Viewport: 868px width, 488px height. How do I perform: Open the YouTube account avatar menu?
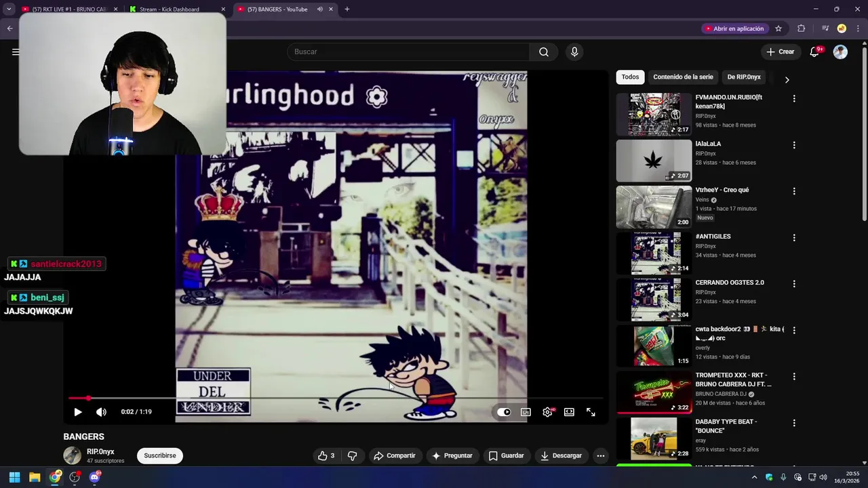click(840, 52)
